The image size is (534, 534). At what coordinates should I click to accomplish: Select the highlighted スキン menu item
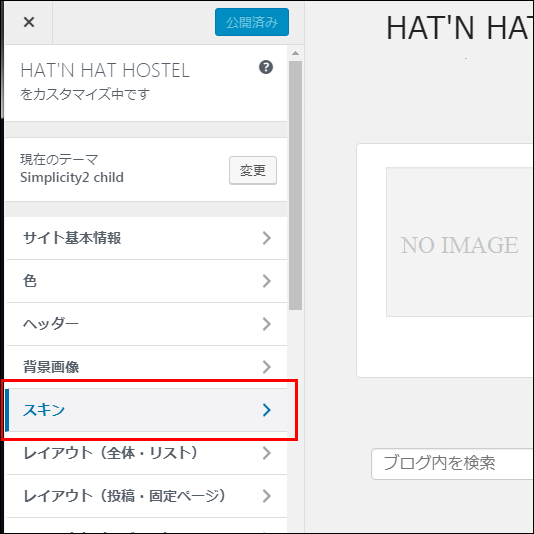[146, 410]
